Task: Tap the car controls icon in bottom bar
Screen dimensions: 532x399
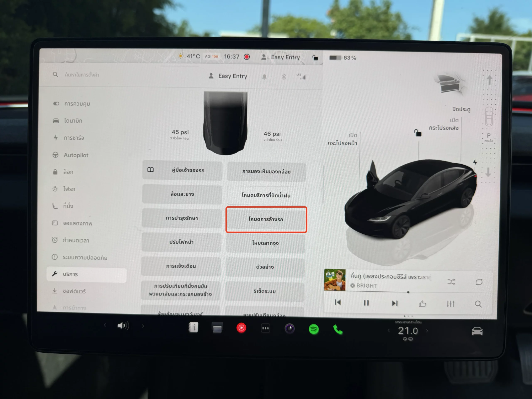Action: [x=477, y=331]
